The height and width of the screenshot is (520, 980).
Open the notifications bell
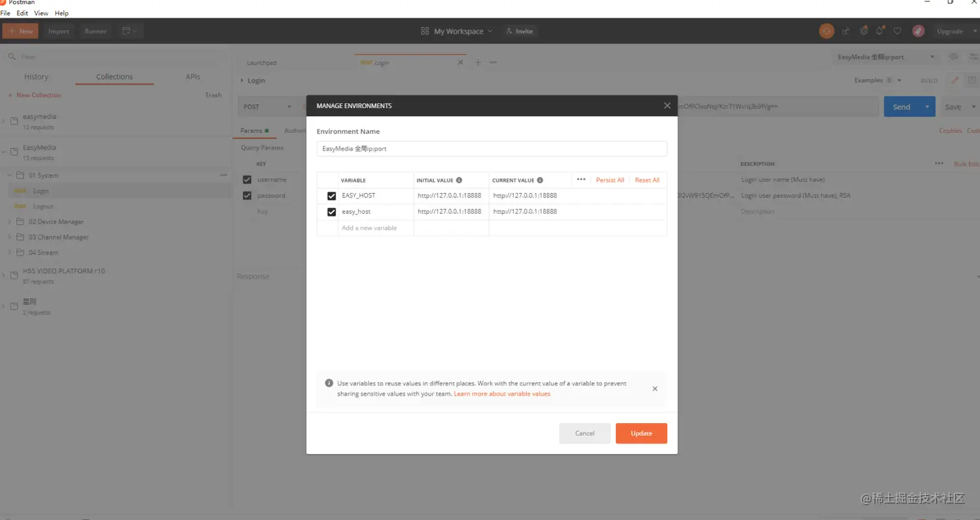(x=880, y=31)
